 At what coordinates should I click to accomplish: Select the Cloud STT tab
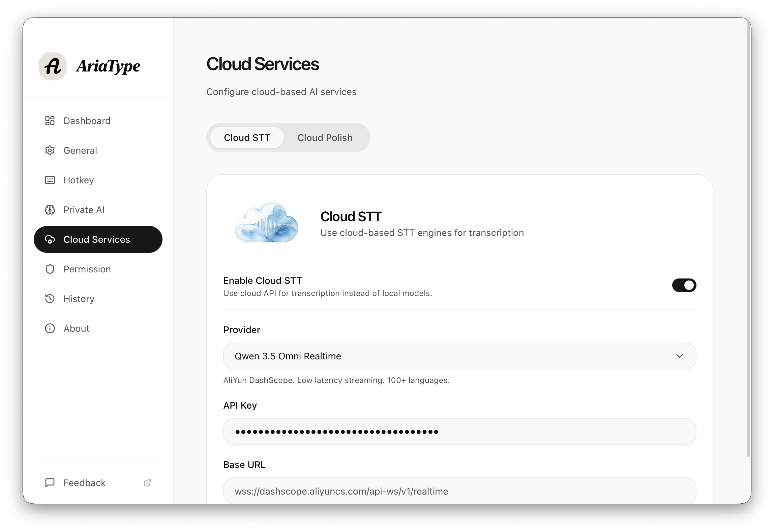tap(247, 138)
